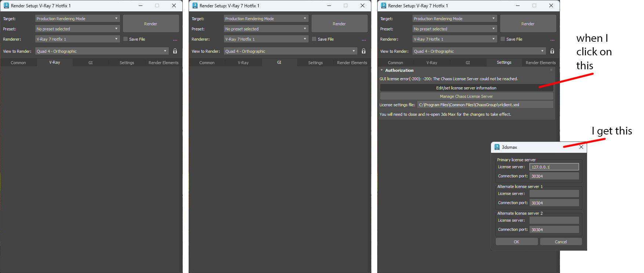Open Renderer dropdown in middle window
644x273 pixels.
click(x=266, y=39)
